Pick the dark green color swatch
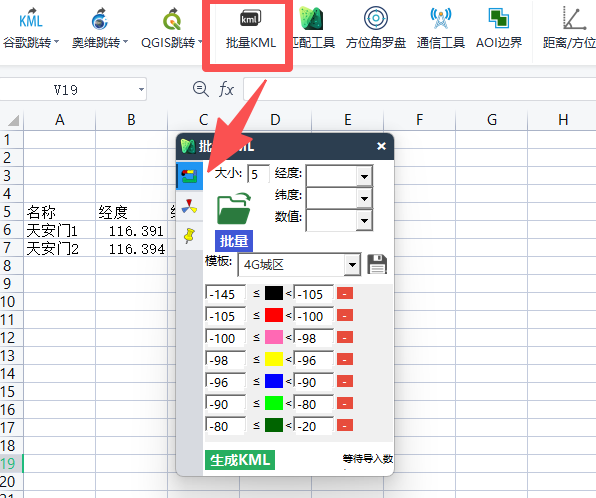Screen dimensions: 596x498 [274, 426]
